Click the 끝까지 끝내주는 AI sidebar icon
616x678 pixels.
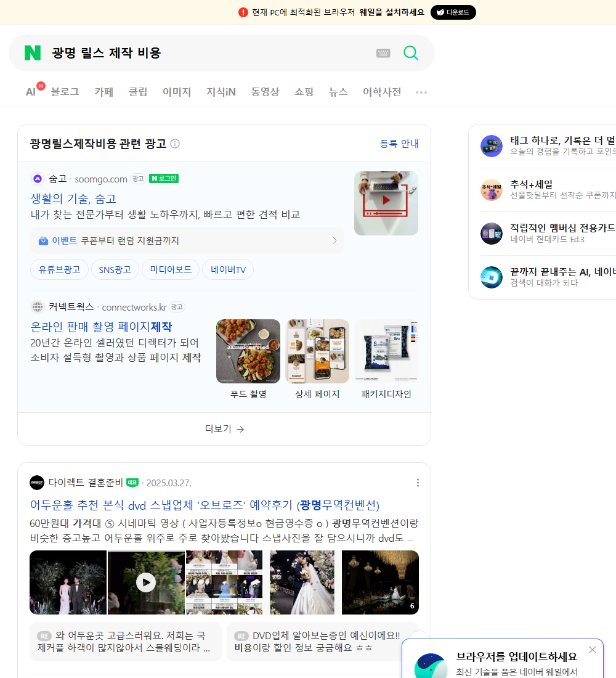[x=492, y=277]
